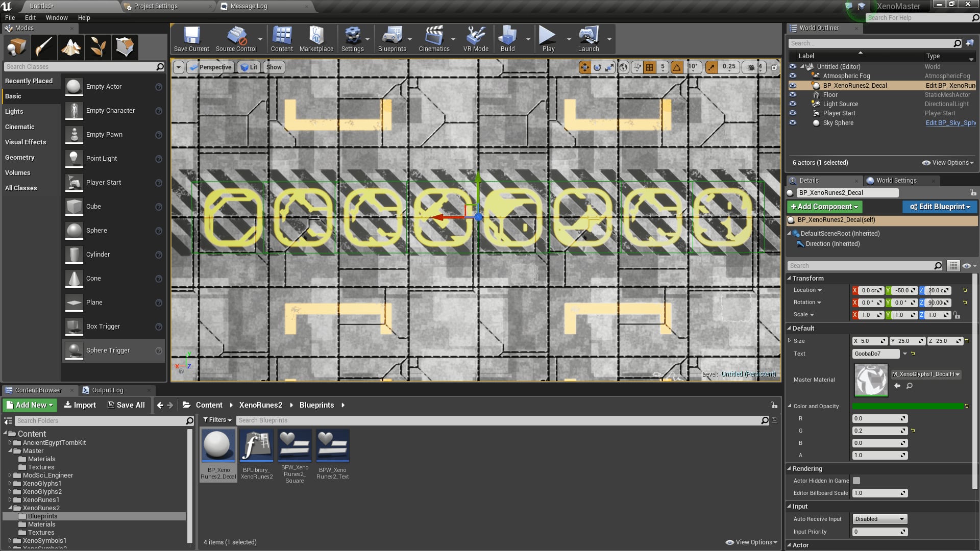Click the Save All button
The image size is (980, 551).
[126, 405]
